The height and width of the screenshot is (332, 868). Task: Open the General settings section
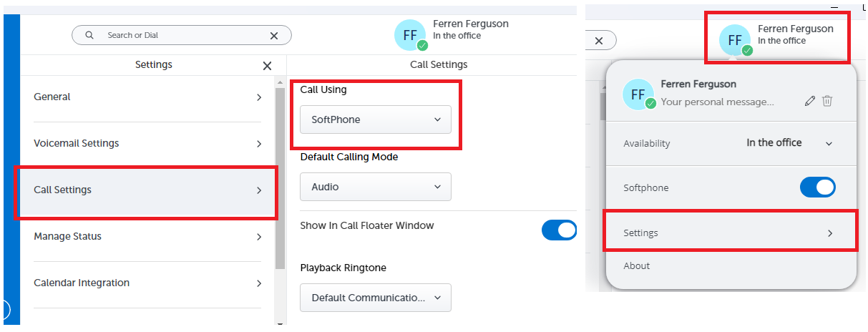(147, 97)
